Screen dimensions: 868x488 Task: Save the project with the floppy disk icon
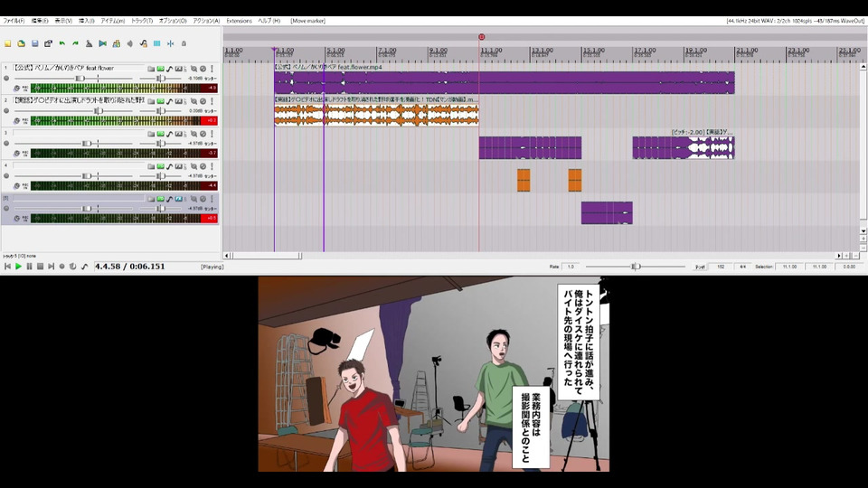[x=35, y=43]
